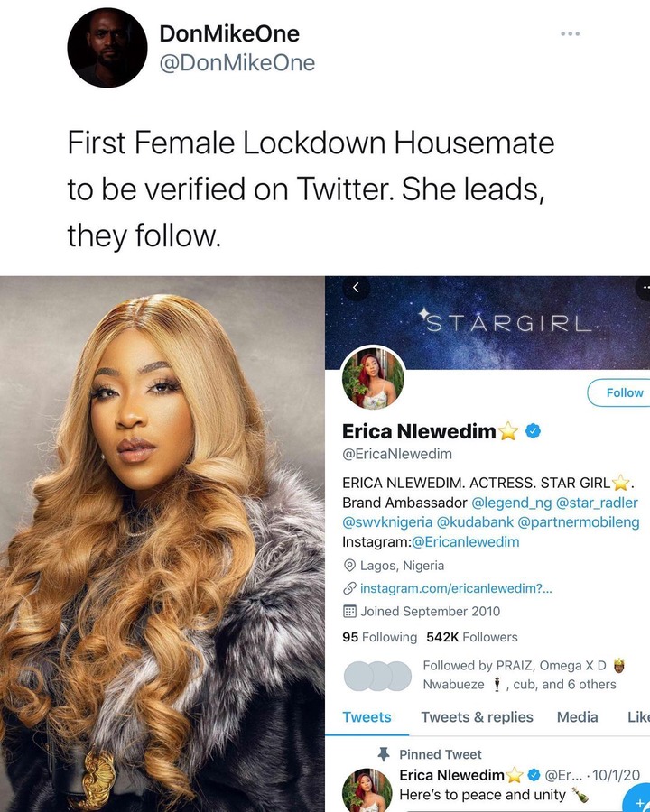Open the @legend_ng mention link

click(511, 503)
